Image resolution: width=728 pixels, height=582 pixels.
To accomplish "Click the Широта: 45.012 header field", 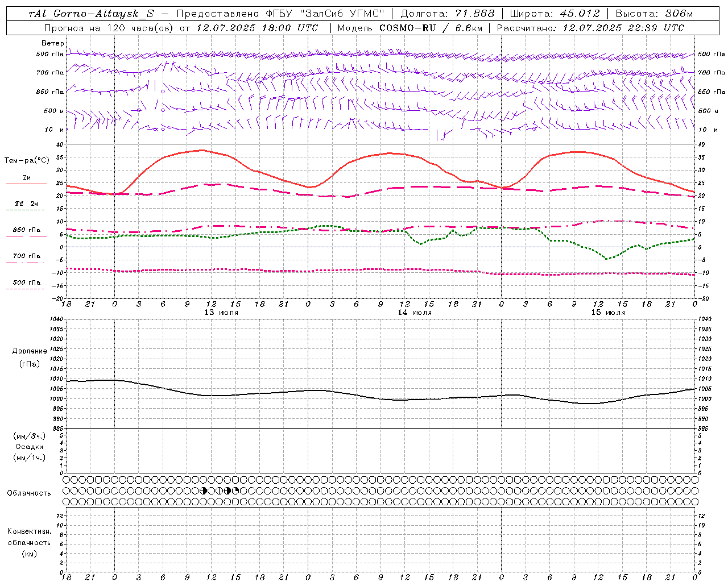I will coord(555,14).
